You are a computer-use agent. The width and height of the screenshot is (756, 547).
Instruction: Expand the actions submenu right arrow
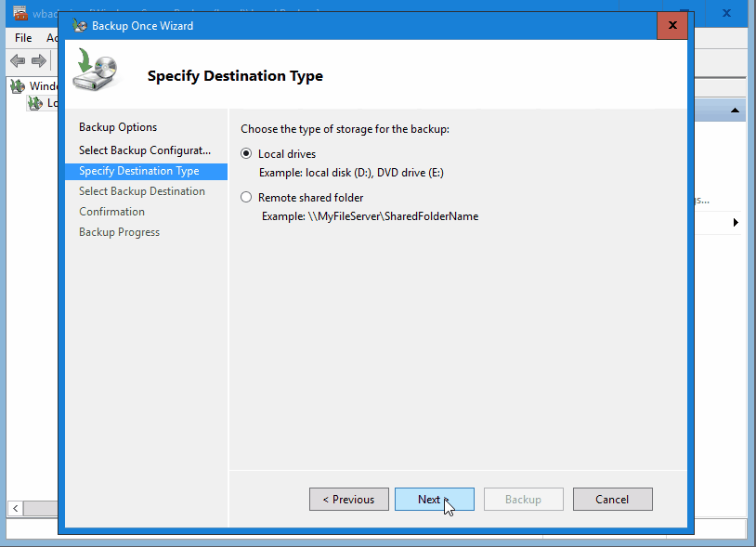click(x=736, y=222)
